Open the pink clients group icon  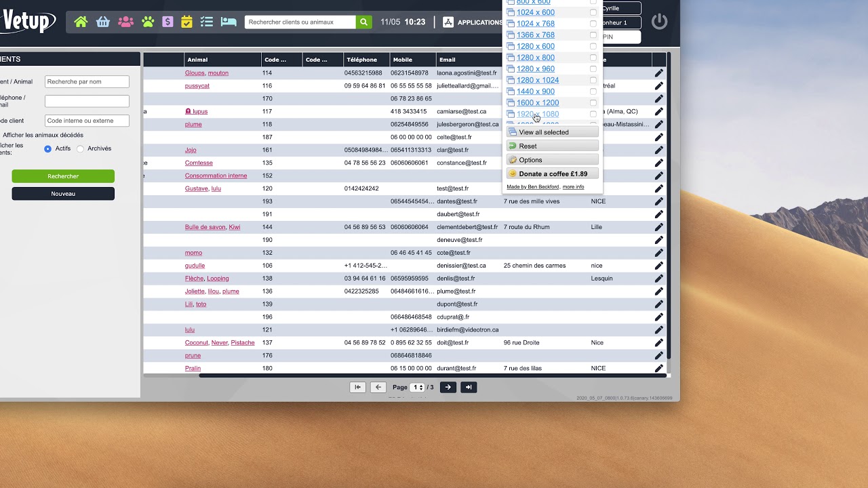pyautogui.click(x=125, y=22)
